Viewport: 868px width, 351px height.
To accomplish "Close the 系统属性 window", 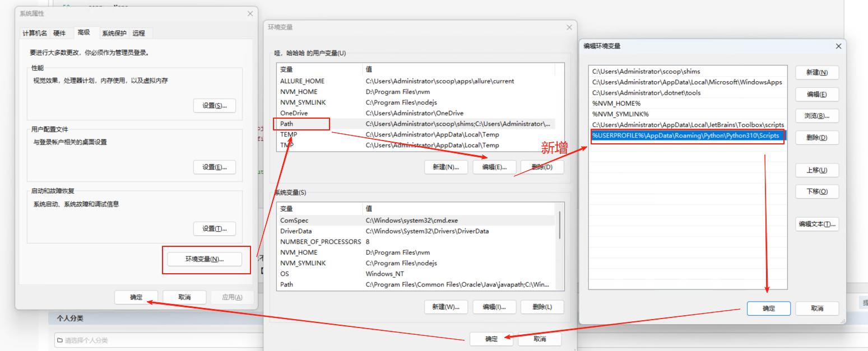I will [249, 13].
